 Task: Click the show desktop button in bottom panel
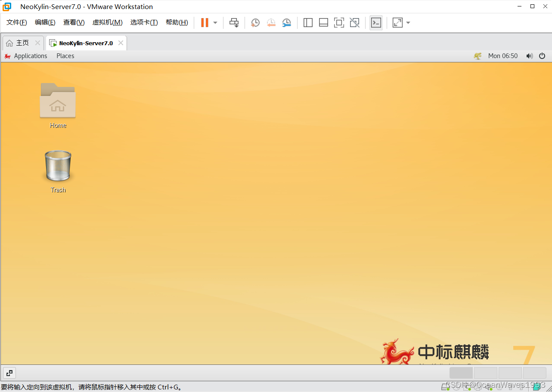(x=9, y=373)
